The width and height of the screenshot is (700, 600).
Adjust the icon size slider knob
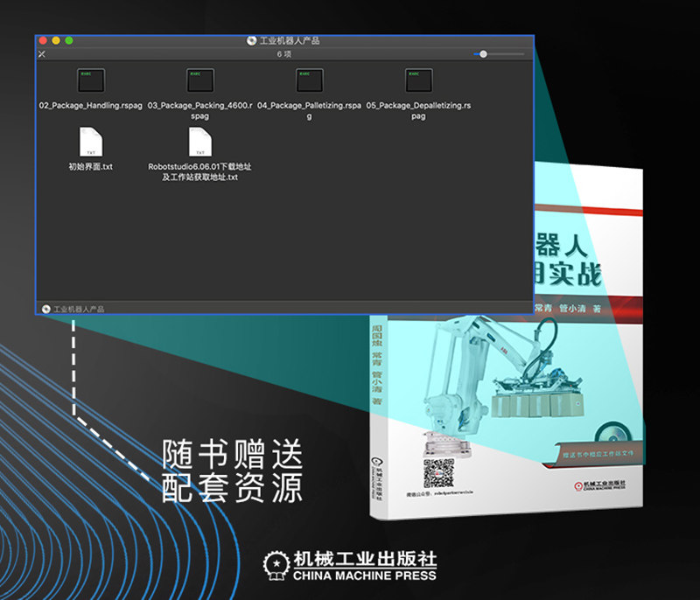(x=483, y=54)
